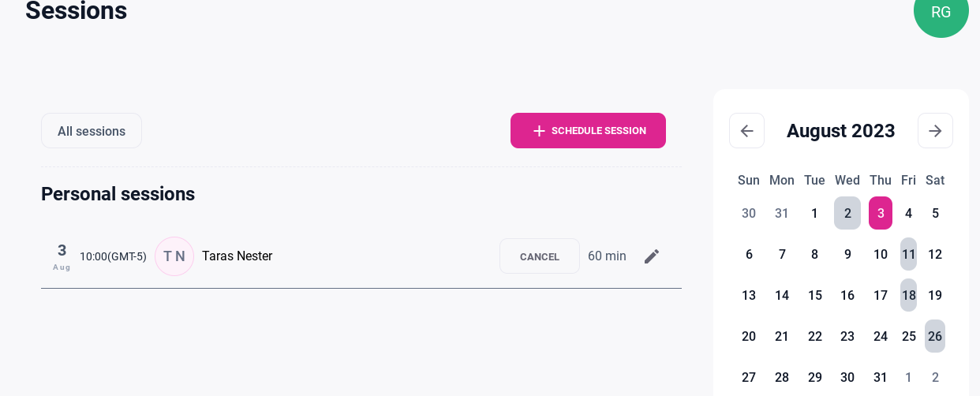
Task: Select August 22 on the calendar
Action: (x=815, y=336)
